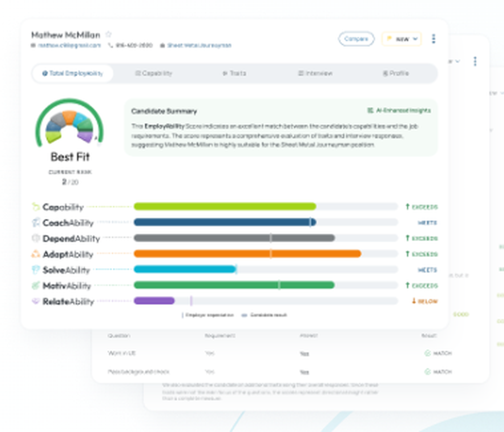Open the NEW status dropdown
This screenshot has width=504, height=432.
[x=402, y=39]
